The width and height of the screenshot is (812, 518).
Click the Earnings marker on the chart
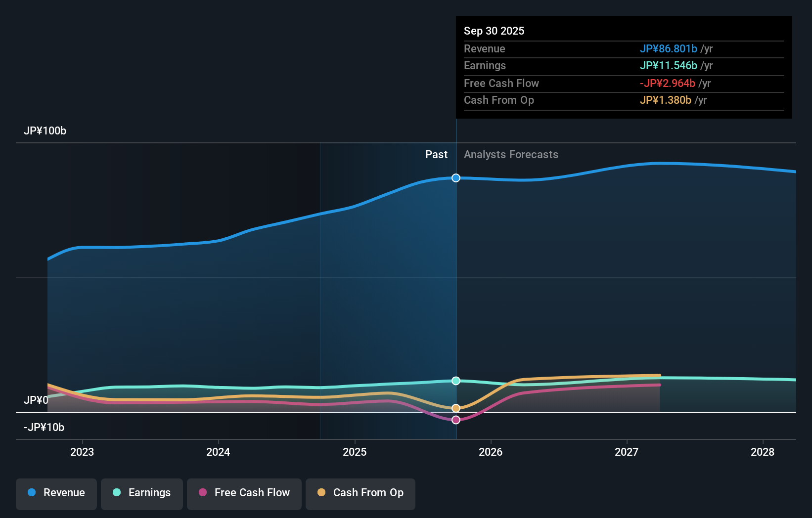coord(455,381)
